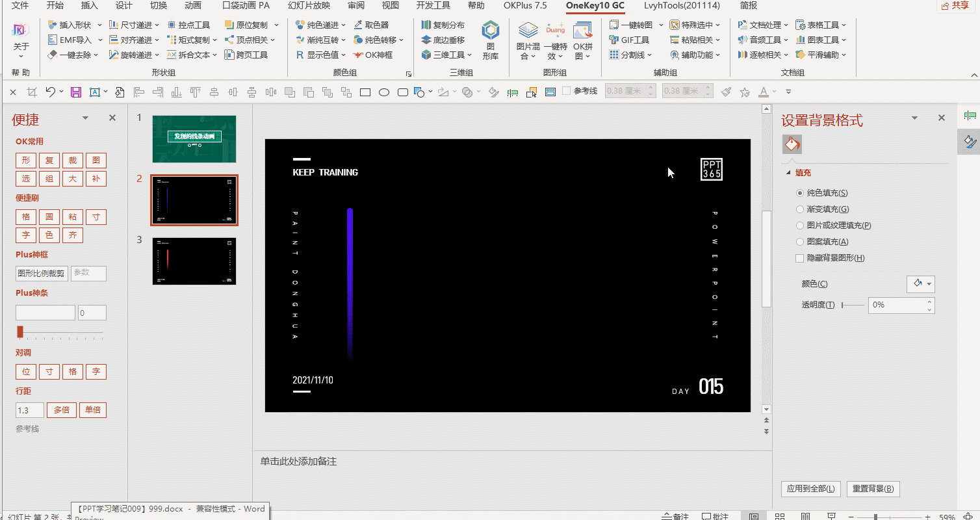Collapse the 填充 section expander

point(789,173)
